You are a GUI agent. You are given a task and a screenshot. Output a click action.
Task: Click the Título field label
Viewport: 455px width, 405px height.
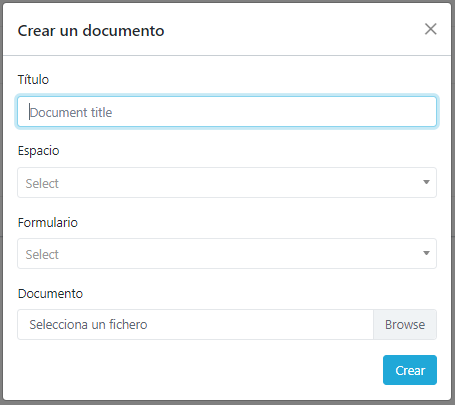click(33, 80)
